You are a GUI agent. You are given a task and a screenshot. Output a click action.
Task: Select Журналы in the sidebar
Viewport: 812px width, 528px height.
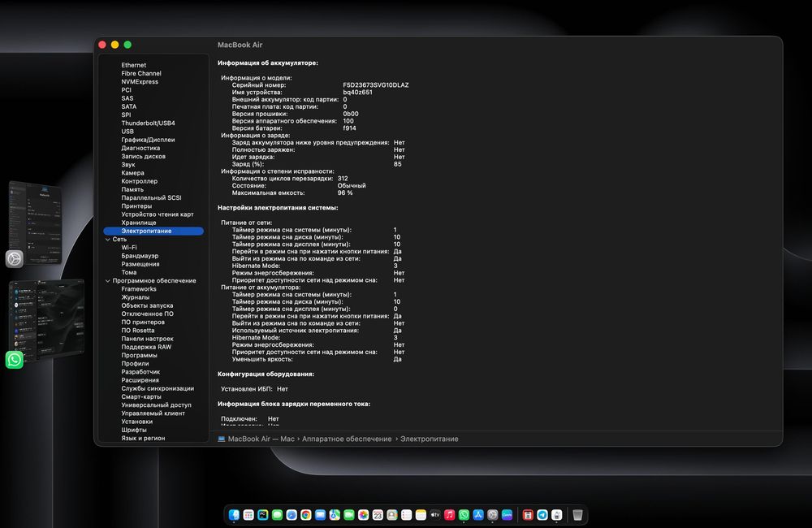click(135, 297)
